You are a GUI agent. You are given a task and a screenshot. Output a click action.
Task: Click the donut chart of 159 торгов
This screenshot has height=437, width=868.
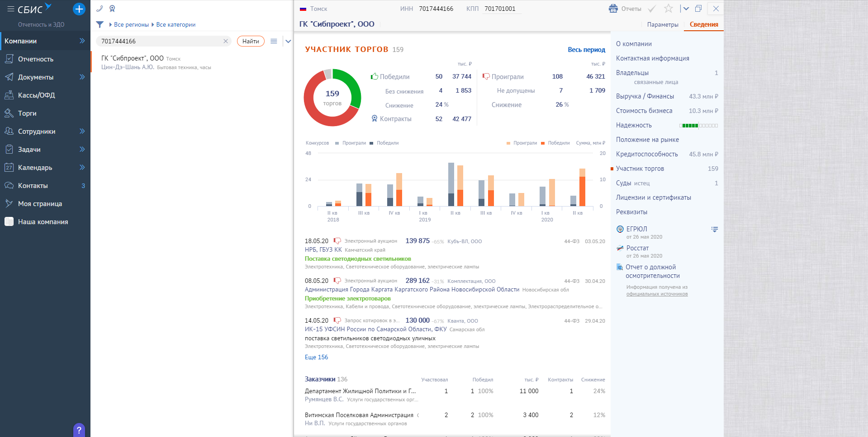tap(332, 98)
